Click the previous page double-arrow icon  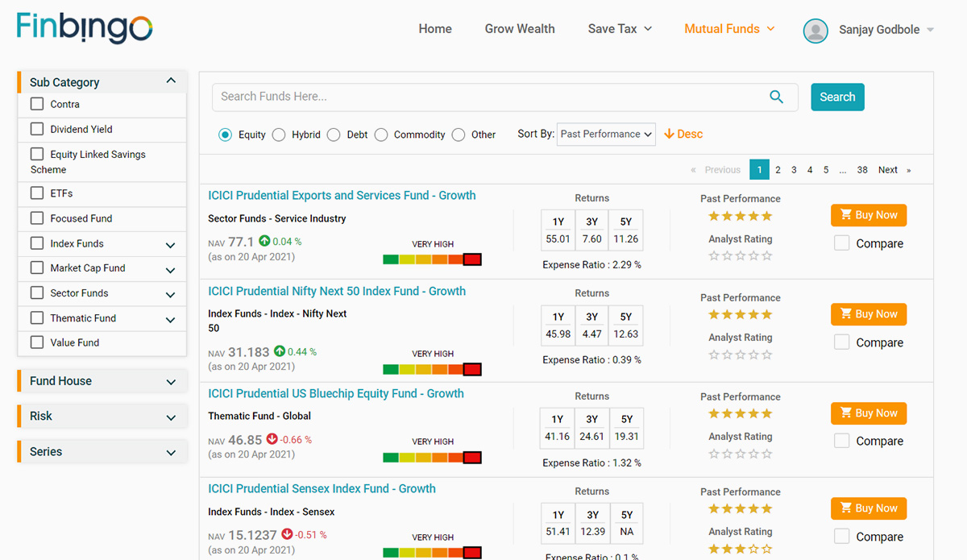693,170
